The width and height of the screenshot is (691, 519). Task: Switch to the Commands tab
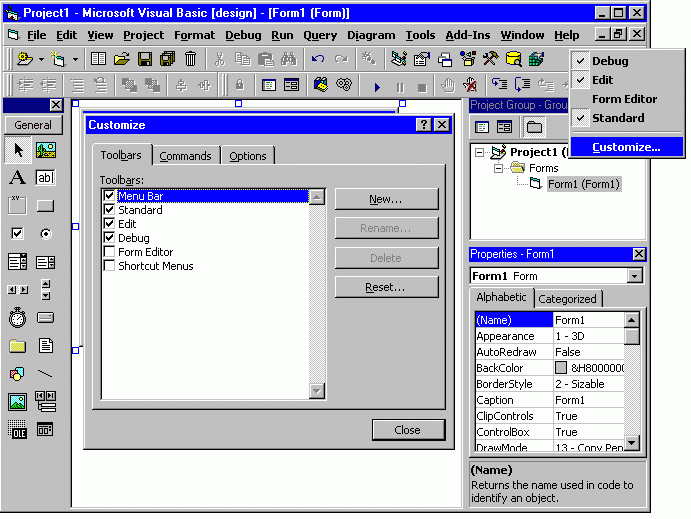tap(186, 156)
